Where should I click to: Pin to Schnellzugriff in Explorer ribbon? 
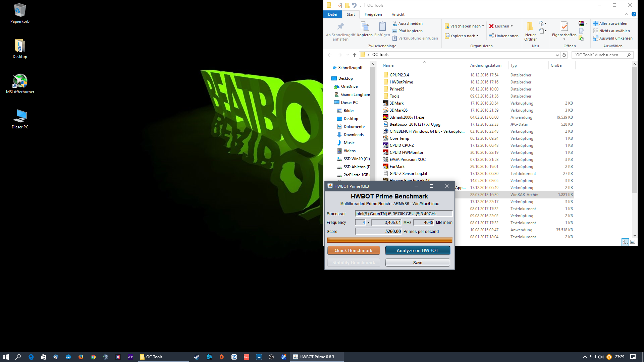pos(340,32)
